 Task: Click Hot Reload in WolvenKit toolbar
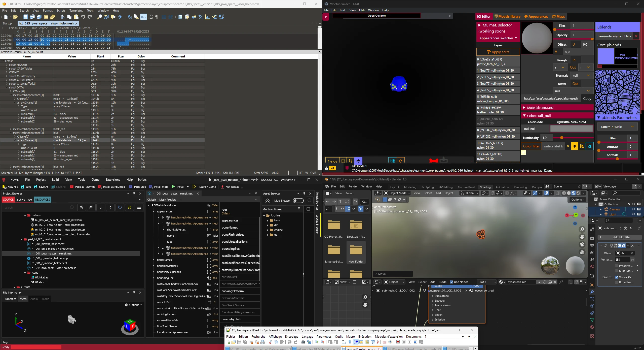(230, 187)
